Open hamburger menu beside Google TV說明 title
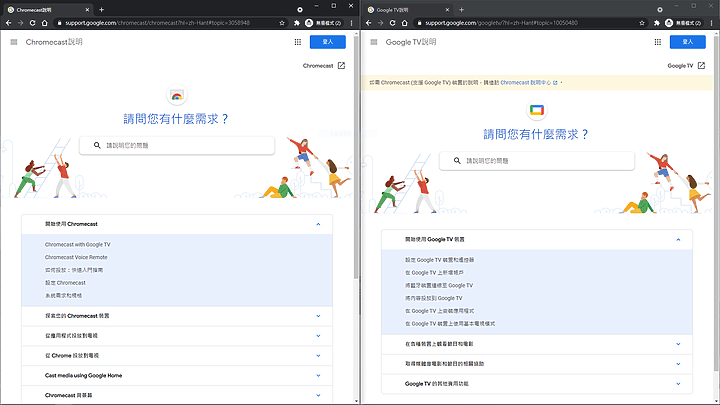This screenshot has width=720, height=405. (374, 42)
